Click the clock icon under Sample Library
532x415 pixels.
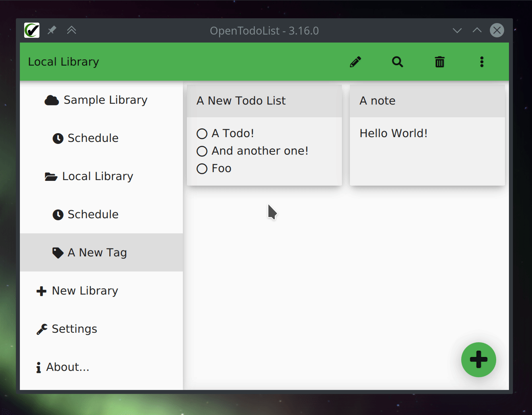(58, 138)
